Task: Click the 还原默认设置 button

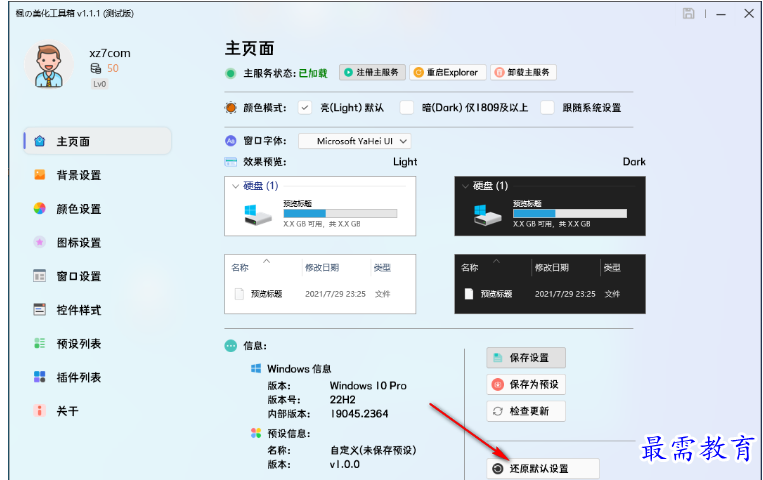Action: click(543, 469)
